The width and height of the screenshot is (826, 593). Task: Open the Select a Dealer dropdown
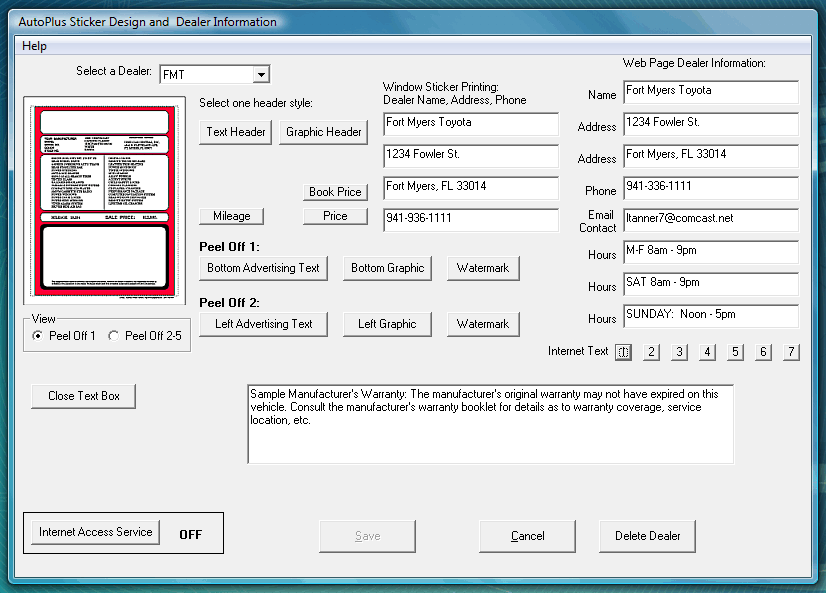pos(261,75)
